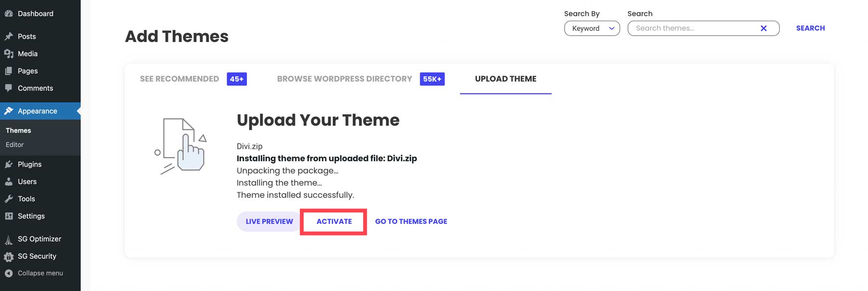This screenshot has width=868, height=291.
Task: Click the SG Optimizer icon
Action: (9, 239)
